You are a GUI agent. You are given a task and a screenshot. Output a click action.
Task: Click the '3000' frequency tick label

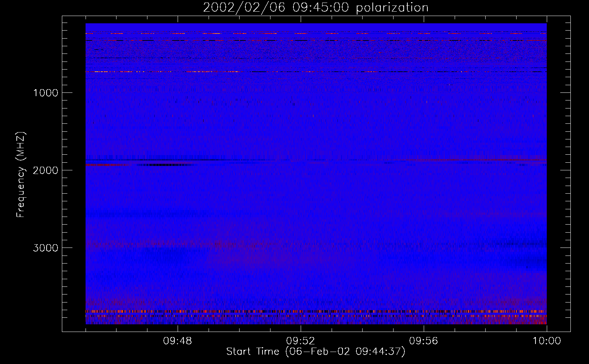point(46,248)
